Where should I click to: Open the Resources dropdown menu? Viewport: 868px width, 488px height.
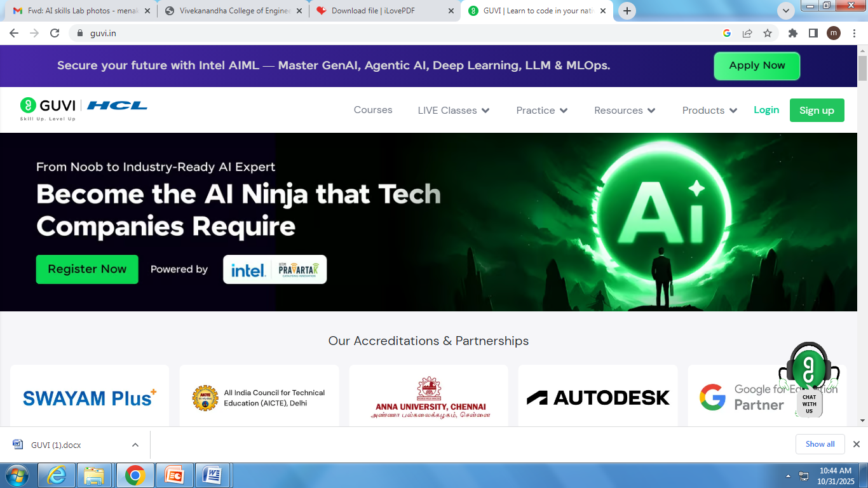click(x=624, y=111)
